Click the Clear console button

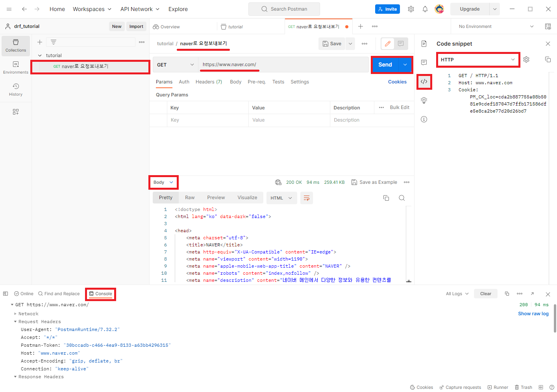[x=486, y=294]
